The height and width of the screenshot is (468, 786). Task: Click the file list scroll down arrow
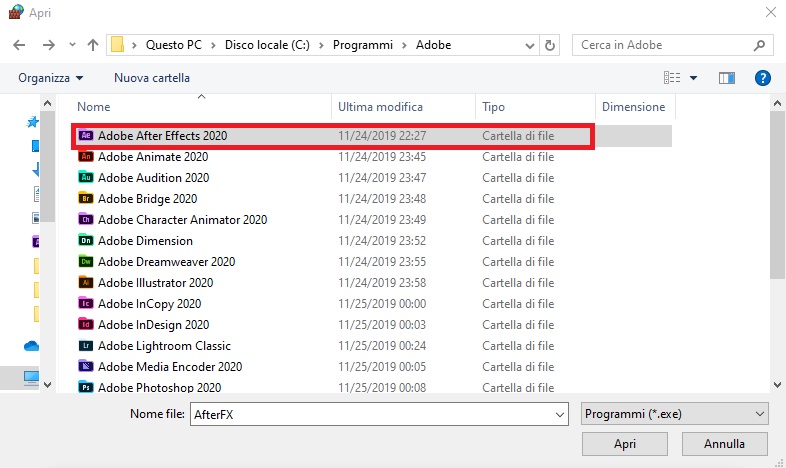pyautogui.click(x=777, y=385)
